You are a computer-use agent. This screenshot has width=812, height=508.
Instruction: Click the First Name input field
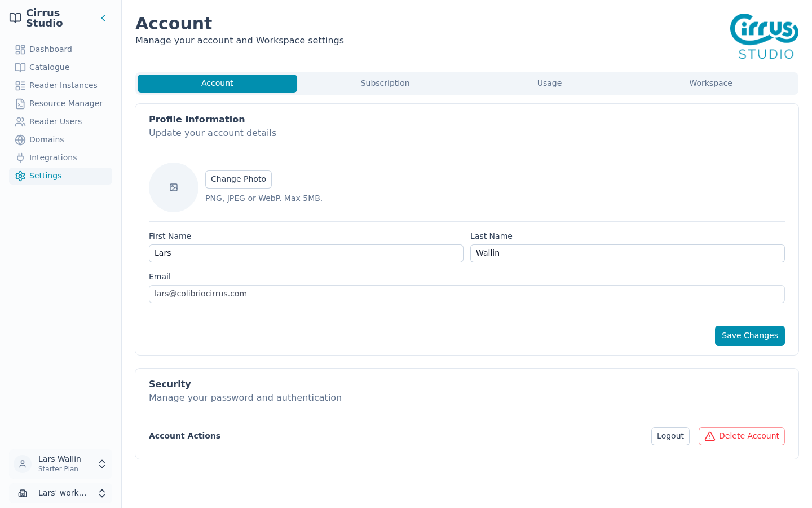pyautogui.click(x=306, y=253)
